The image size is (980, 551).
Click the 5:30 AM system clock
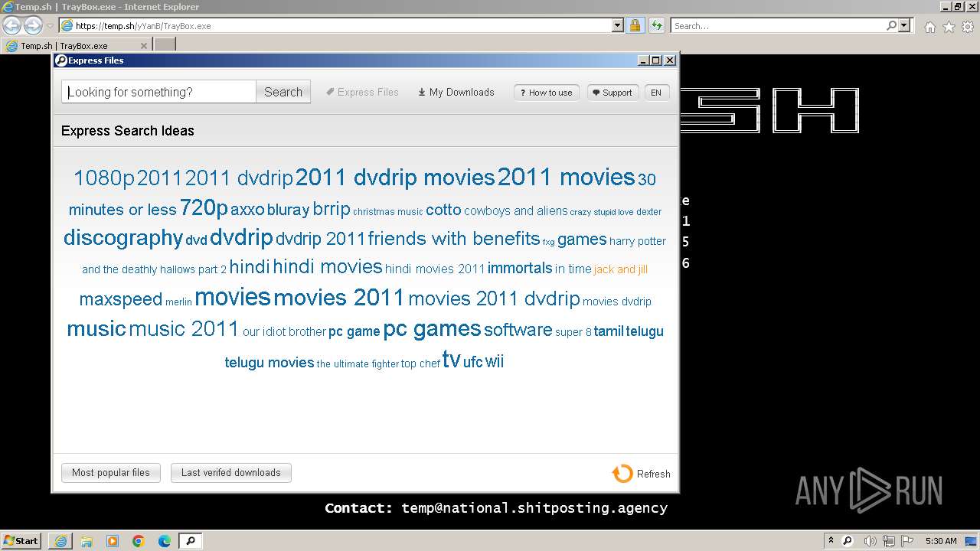(x=941, y=541)
